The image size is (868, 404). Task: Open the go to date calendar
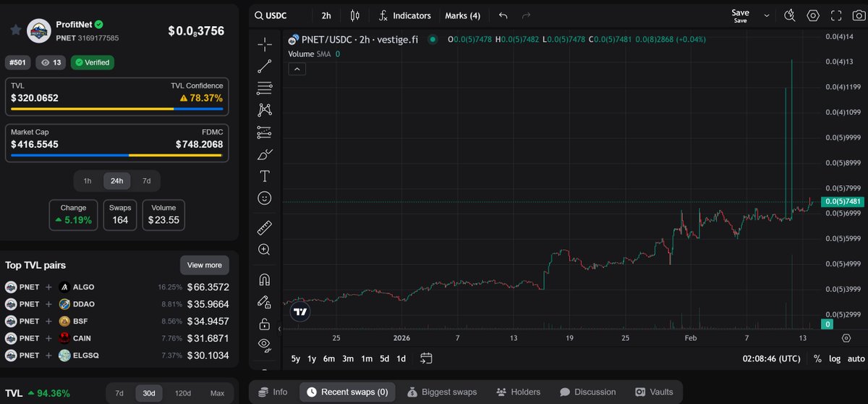[x=426, y=358]
